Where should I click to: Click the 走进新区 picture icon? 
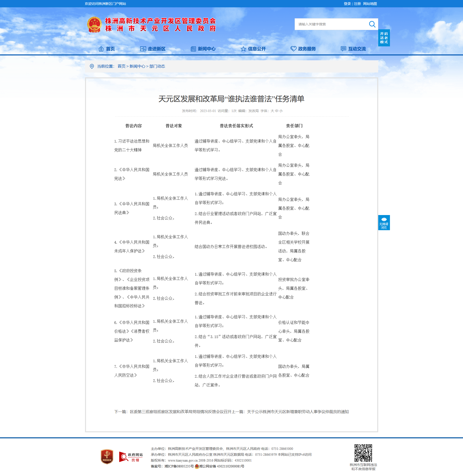pyautogui.click(x=143, y=49)
